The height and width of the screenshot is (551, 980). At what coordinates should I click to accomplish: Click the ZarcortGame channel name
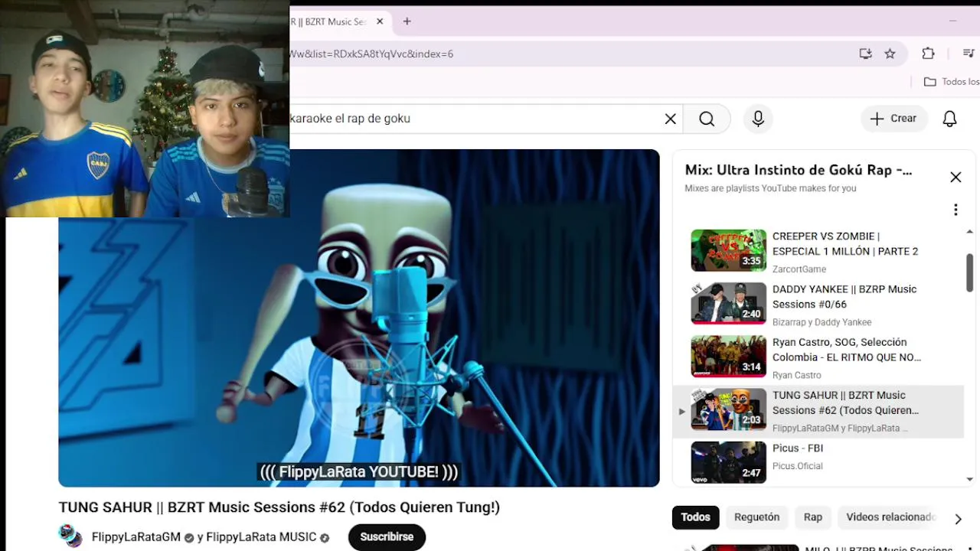tap(799, 269)
